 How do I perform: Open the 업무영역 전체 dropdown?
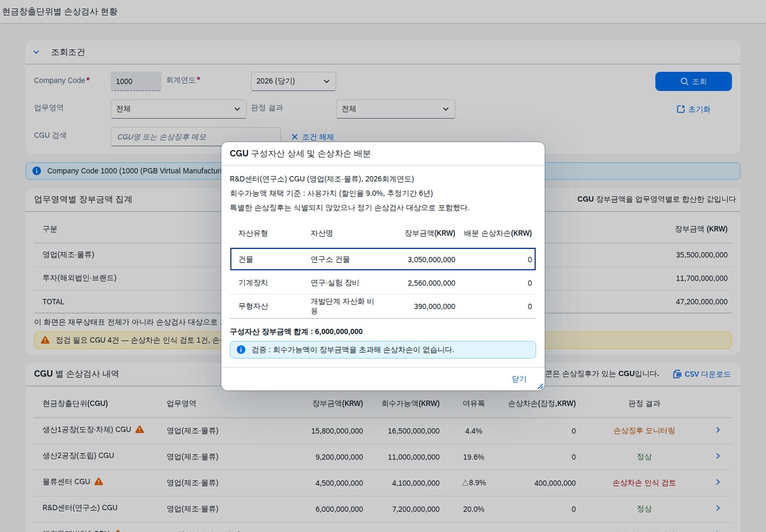click(178, 109)
